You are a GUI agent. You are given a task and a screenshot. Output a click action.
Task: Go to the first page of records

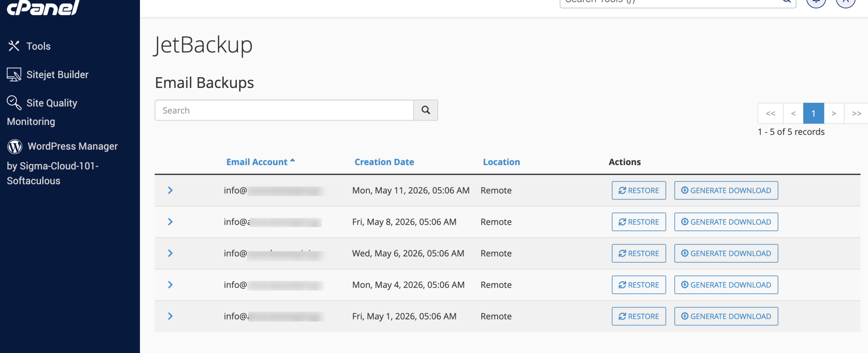pos(771,113)
